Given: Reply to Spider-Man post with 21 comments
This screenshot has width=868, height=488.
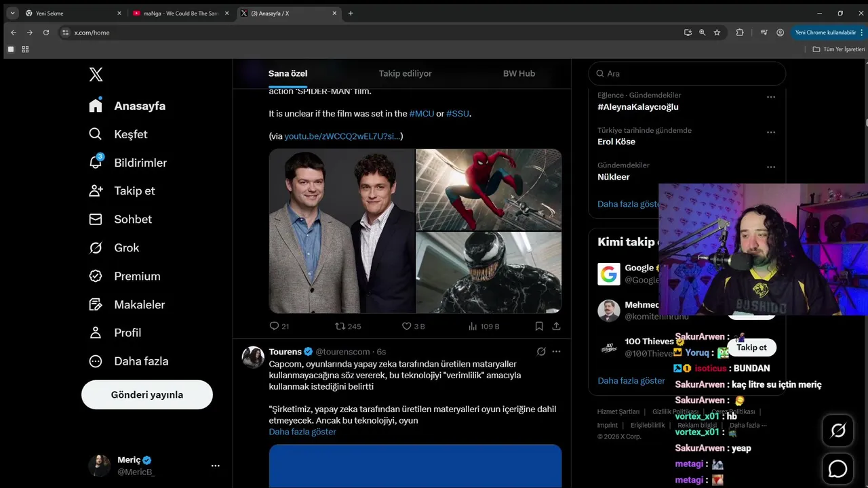Looking at the screenshot, I should [x=279, y=326].
